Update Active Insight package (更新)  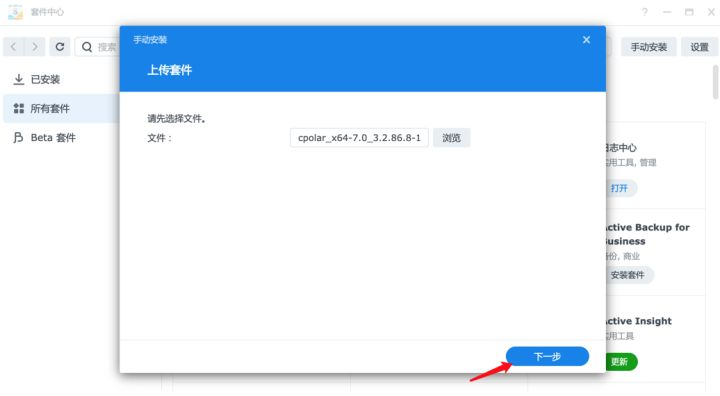pos(620,362)
